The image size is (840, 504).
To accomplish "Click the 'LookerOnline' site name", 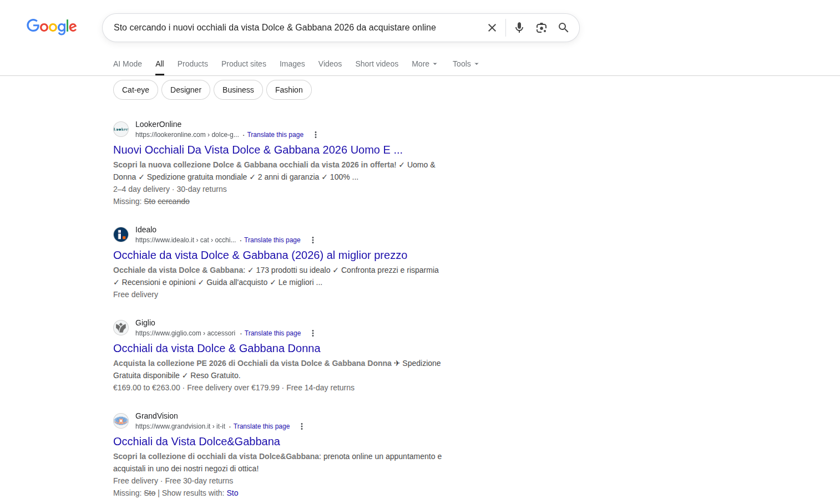I will (158, 124).
